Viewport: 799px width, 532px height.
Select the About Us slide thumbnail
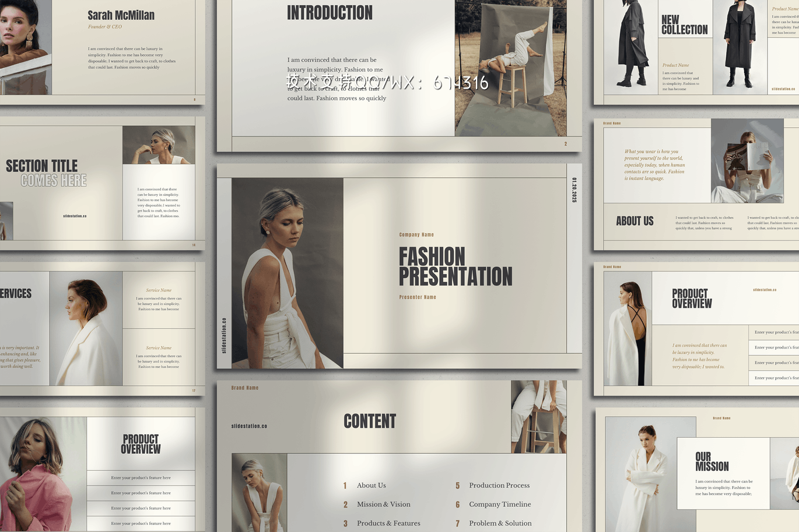[x=696, y=185]
